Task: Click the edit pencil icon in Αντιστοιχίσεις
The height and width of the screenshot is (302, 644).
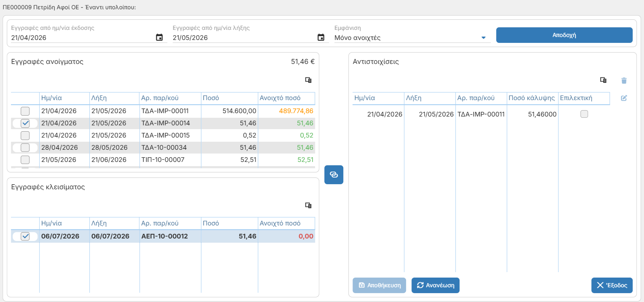Action: (624, 98)
